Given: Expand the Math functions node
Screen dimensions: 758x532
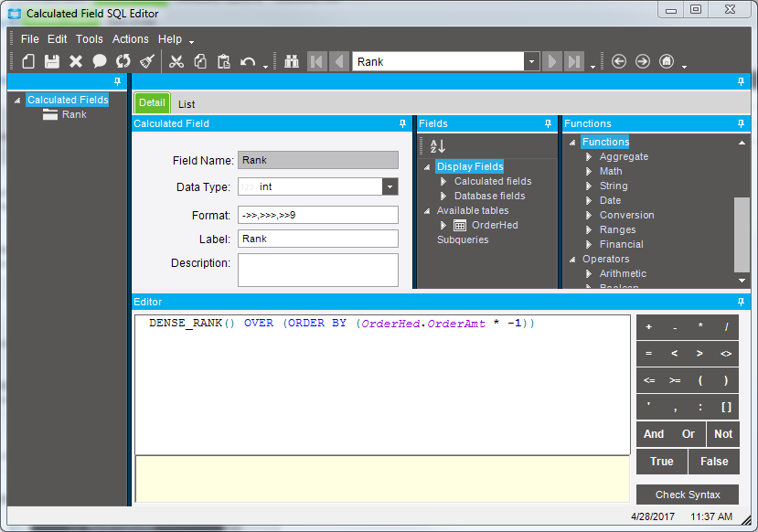Looking at the screenshot, I should (x=588, y=171).
